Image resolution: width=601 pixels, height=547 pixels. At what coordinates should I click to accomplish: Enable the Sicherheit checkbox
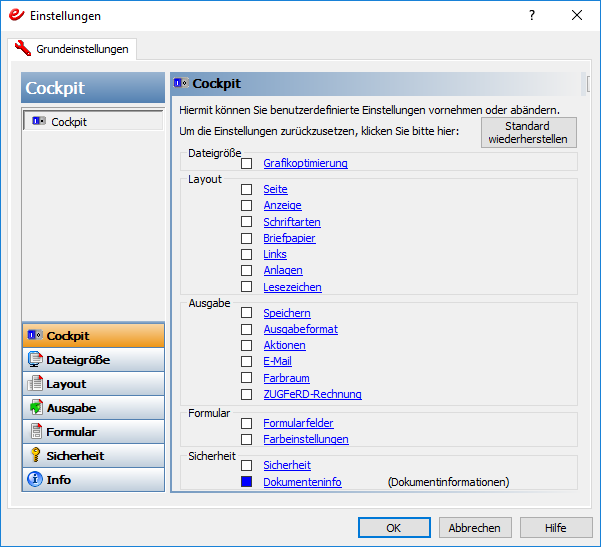click(x=246, y=465)
